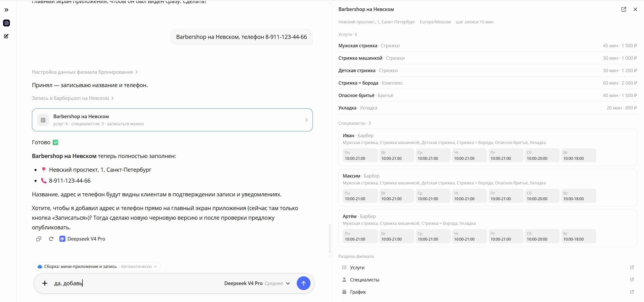Click the user message bubble with phone number
Screen dimensions: 644x302
coord(241,37)
